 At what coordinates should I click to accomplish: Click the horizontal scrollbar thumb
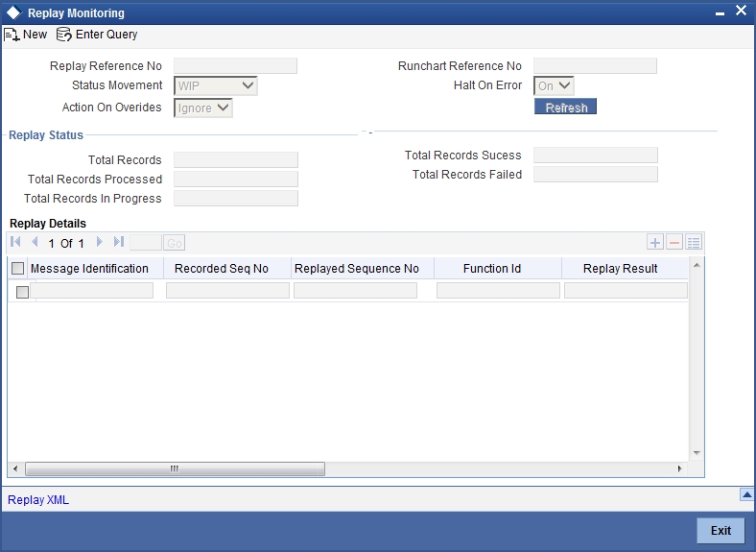[x=175, y=468]
